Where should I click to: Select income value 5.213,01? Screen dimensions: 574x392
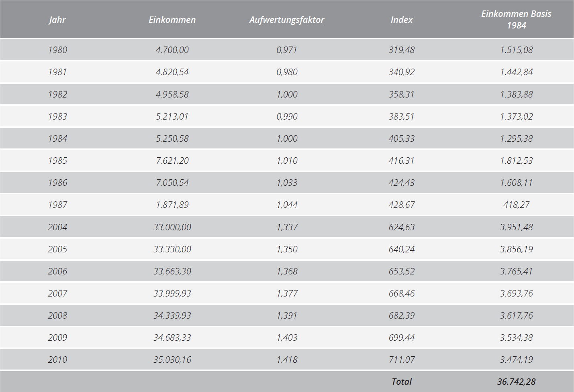pos(172,116)
